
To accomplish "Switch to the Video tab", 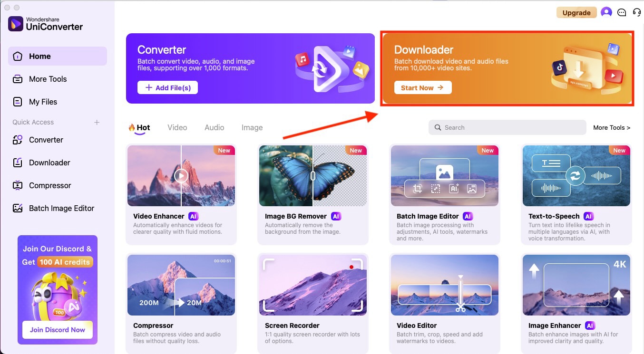I will tap(177, 127).
